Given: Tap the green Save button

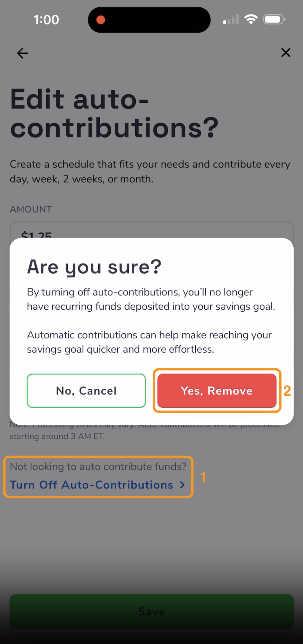Looking at the screenshot, I should (151, 611).
